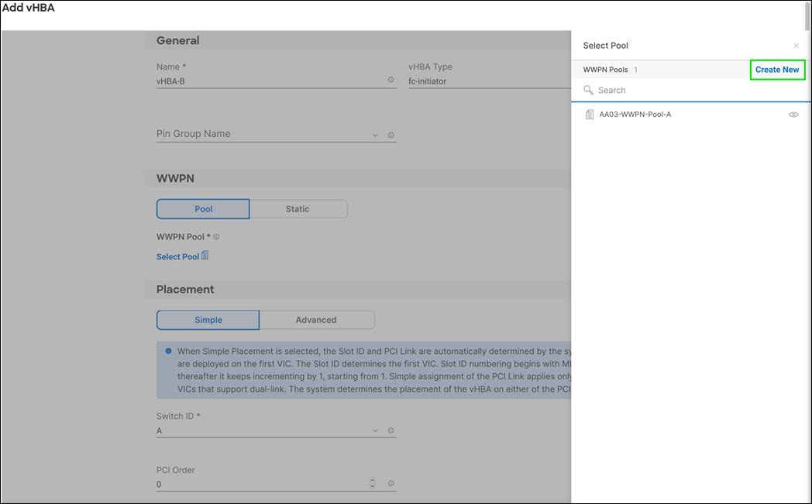Switch to the Simple placement tab

point(207,319)
